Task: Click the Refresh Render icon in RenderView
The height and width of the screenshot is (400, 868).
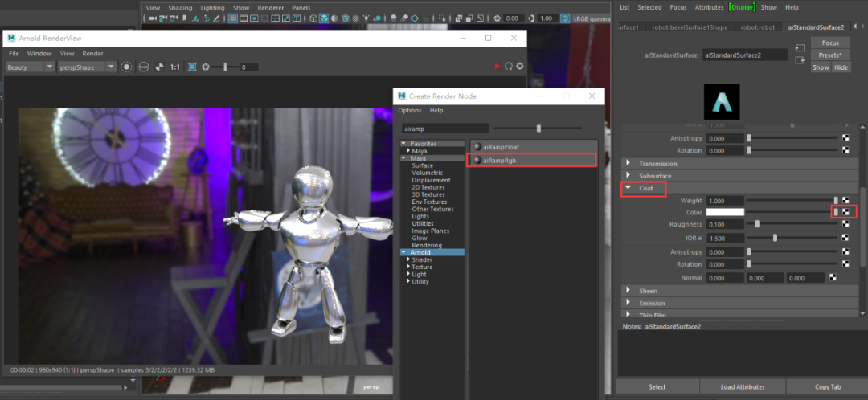Action: [508, 67]
